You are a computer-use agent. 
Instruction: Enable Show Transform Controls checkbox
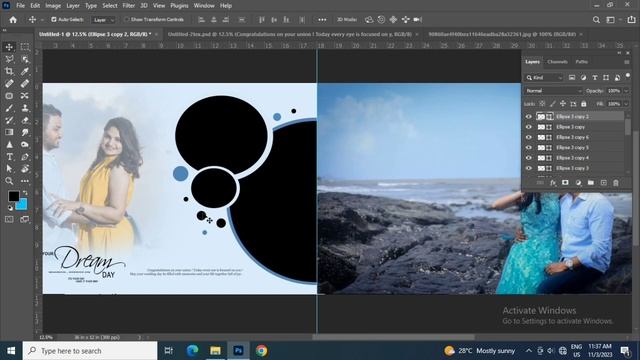[126, 19]
